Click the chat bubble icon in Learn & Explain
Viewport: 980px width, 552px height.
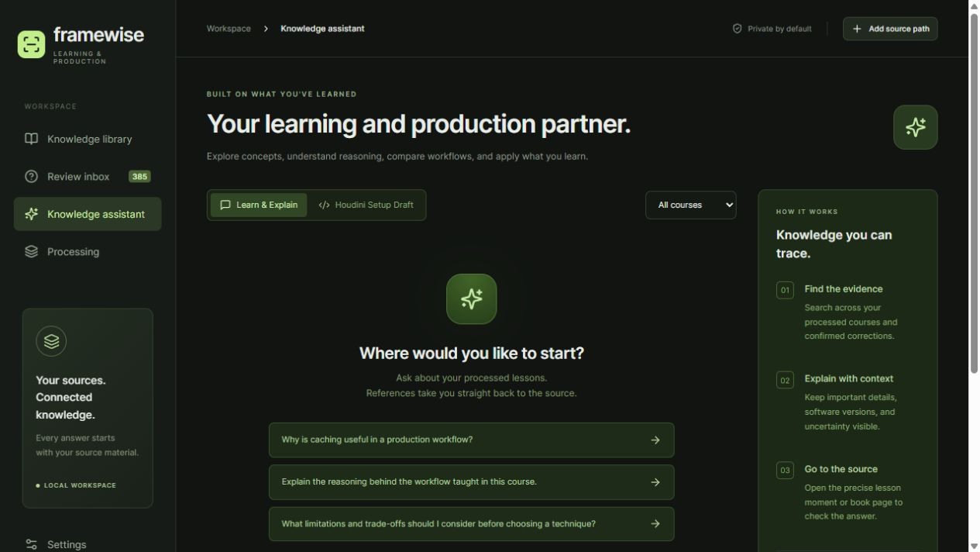(x=225, y=205)
